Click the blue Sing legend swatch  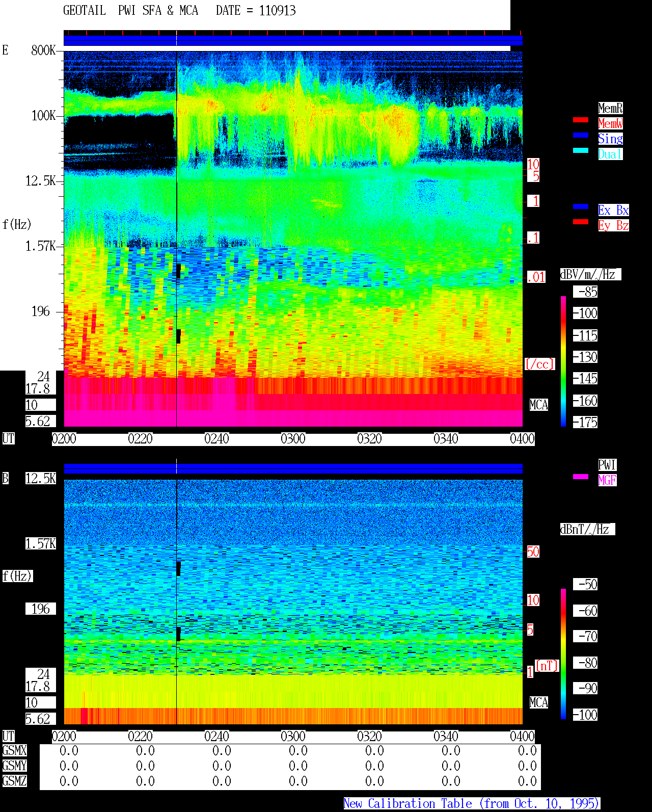(x=581, y=135)
